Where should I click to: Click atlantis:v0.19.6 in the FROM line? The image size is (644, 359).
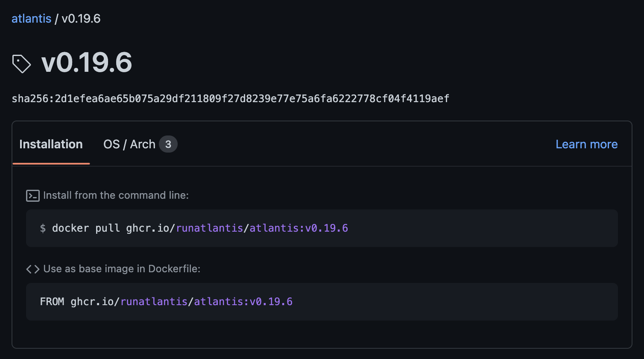243,301
